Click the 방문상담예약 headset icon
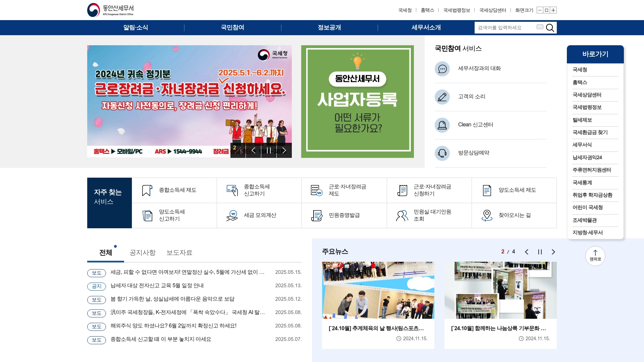644x362 pixels. pyautogui.click(x=442, y=153)
